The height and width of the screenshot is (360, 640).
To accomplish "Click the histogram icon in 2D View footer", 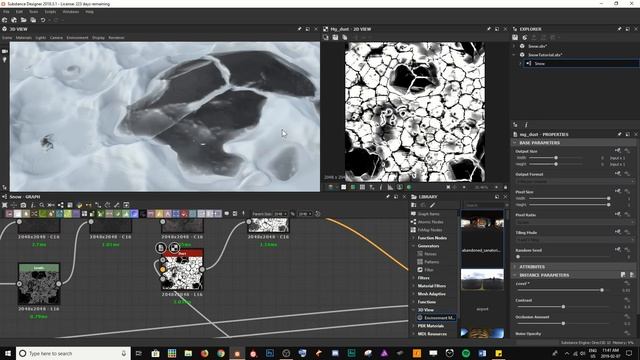I will coord(390,187).
